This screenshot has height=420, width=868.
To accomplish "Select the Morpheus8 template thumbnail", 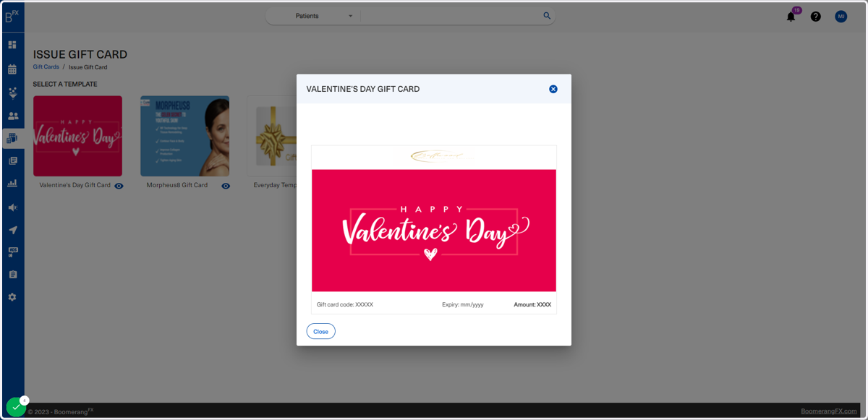I will [185, 136].
